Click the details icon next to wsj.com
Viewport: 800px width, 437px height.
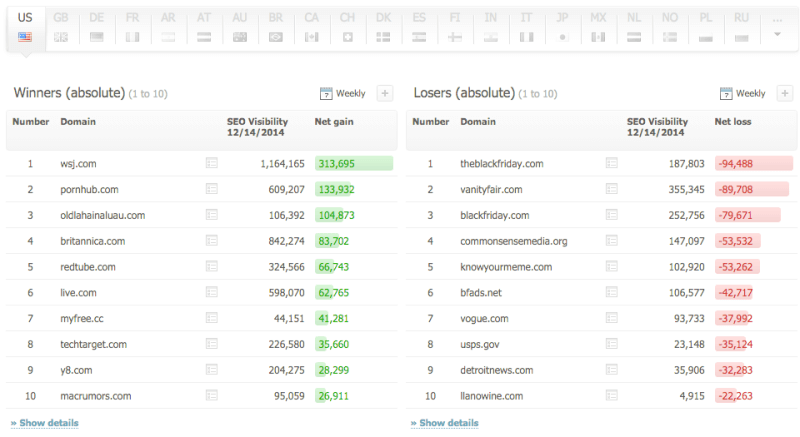[211, 162]
